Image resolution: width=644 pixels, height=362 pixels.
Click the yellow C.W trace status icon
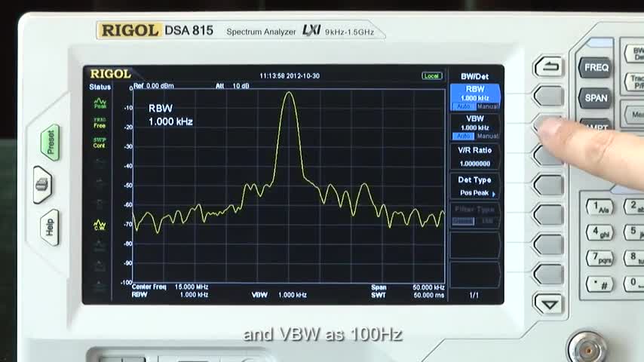point(100,225)
